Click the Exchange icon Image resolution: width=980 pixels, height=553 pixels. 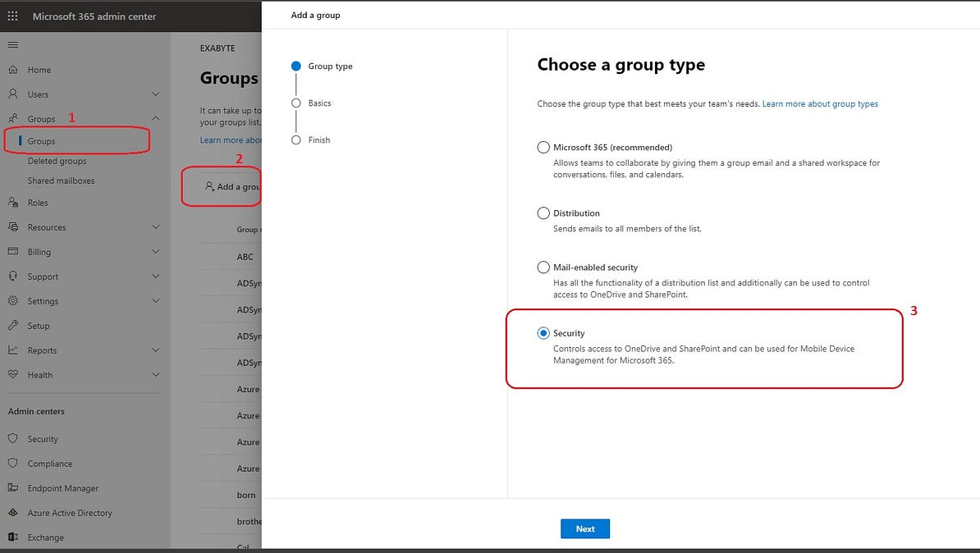[12, 537]
